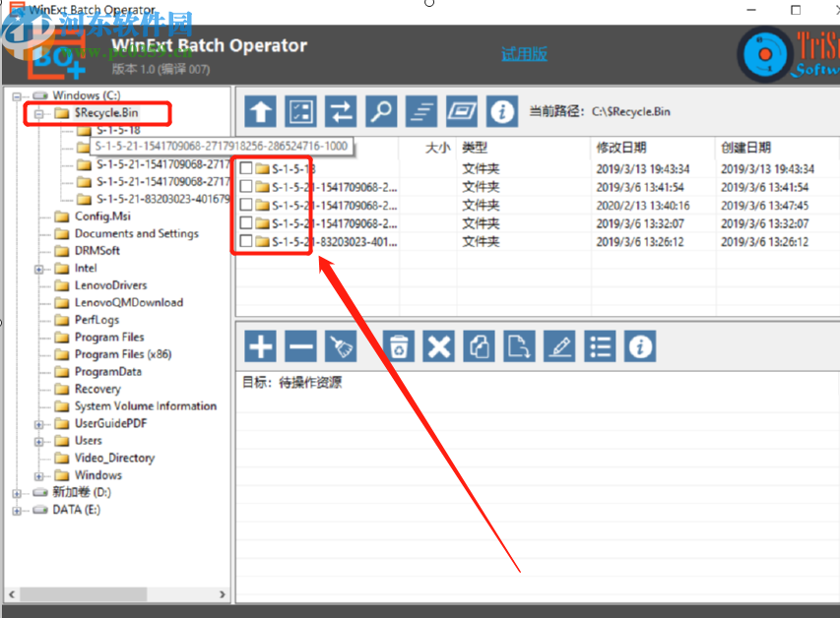Viewport: 840px width, 618px height.
Task: Click the remove minus button
Action: (x=300, y=345)
